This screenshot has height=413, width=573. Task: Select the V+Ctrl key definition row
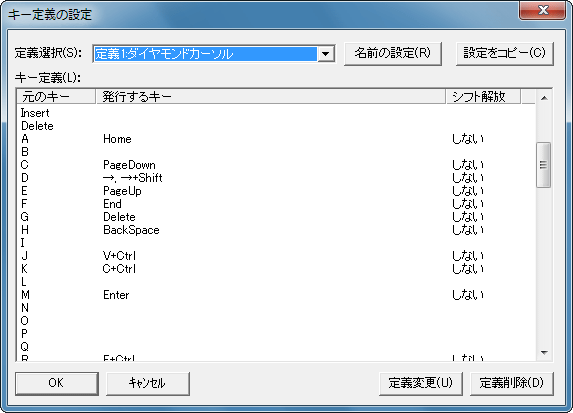click(x=276, y=256)
